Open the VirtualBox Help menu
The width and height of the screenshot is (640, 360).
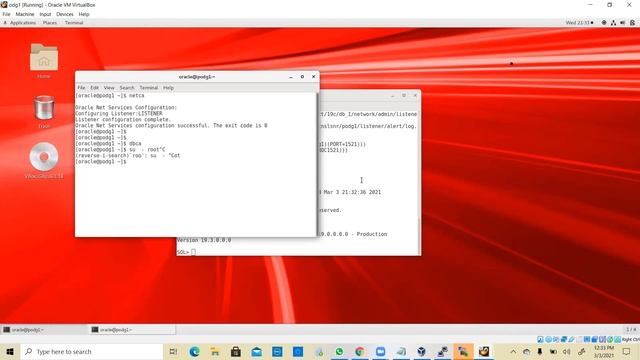84,14
